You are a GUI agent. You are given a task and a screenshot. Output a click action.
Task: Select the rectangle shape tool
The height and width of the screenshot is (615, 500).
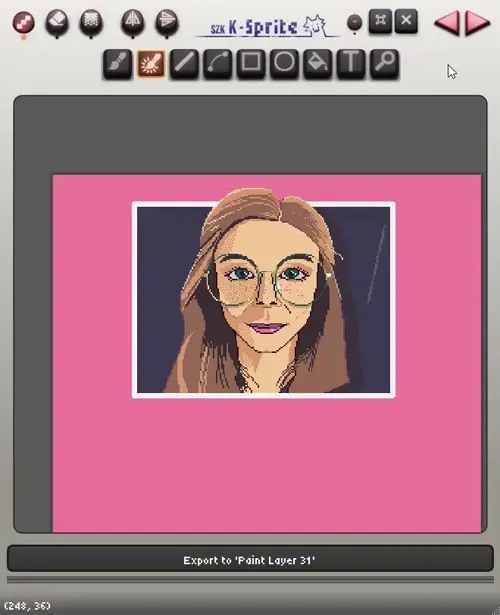click(x=251, y=64)
